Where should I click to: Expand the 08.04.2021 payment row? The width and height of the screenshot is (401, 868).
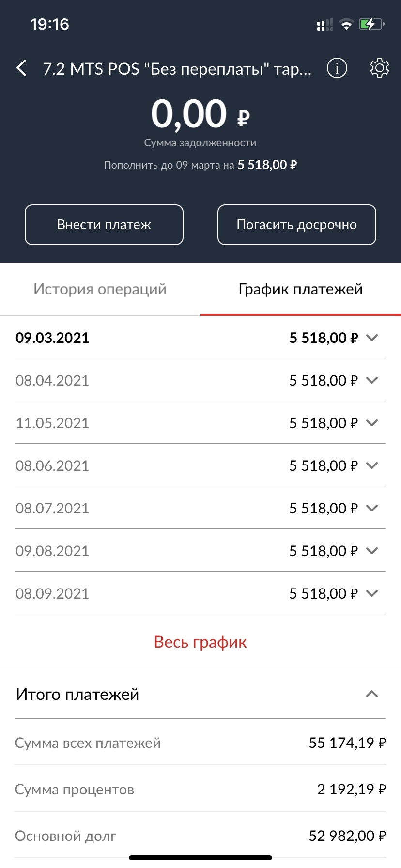point(372,380)
